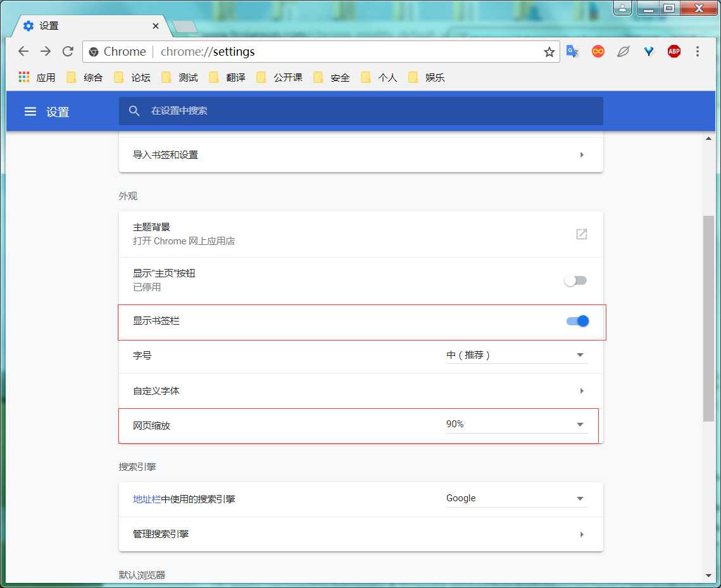Click the vertical scrollbar thumb
The height and width of the screenshot is (588, 721).
pyautogui.click(x=708, y=318)
